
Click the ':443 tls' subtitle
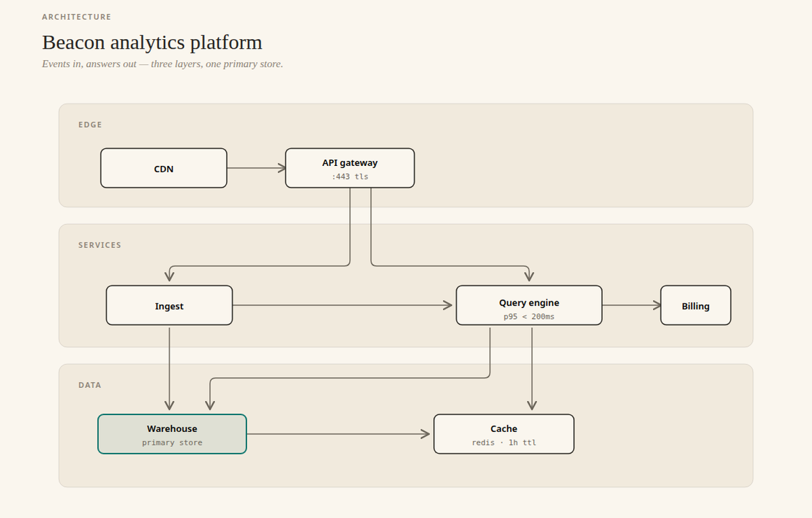point(350,177)
